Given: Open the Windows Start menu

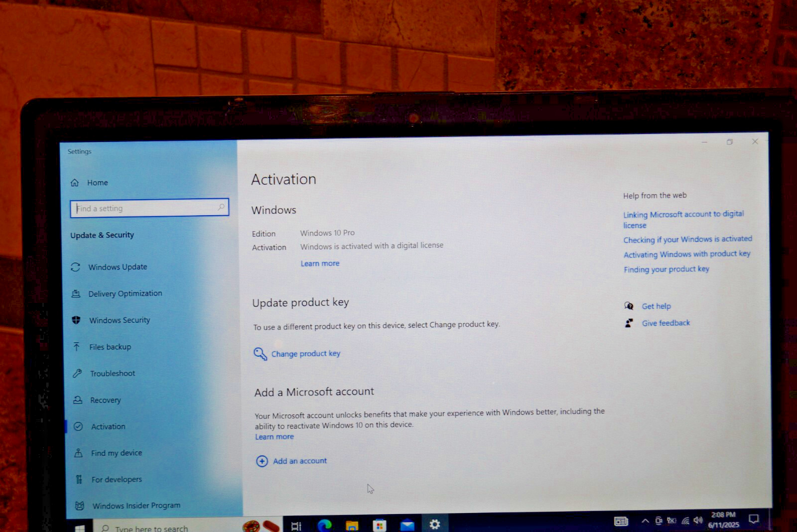Looking at the screenshot, I should pyautogui.click(x=80, y=528).
